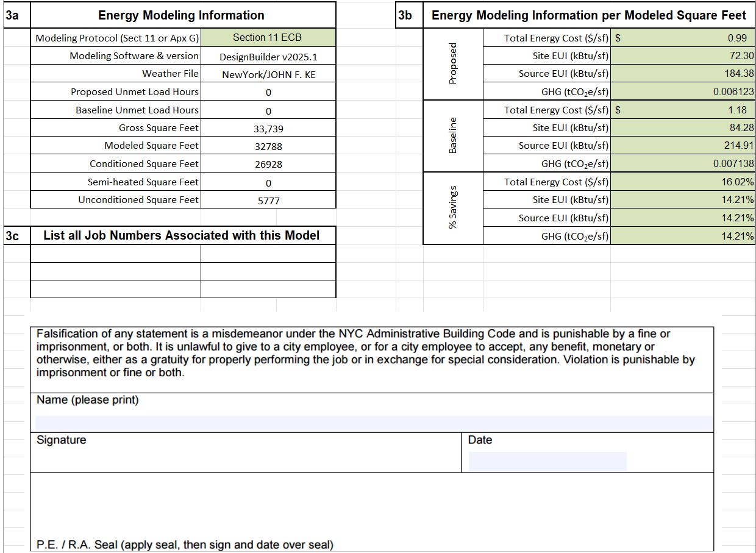Select the Weather File value 'NewYork/JOHN F. KE'
Screen dimensions: 756x553
(x=268, y=74)
